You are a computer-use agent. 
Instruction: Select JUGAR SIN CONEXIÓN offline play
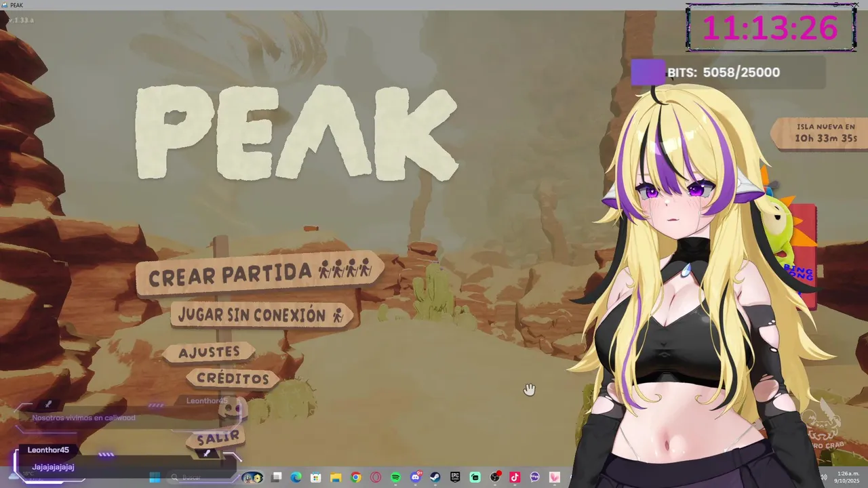tap(262, 315)
